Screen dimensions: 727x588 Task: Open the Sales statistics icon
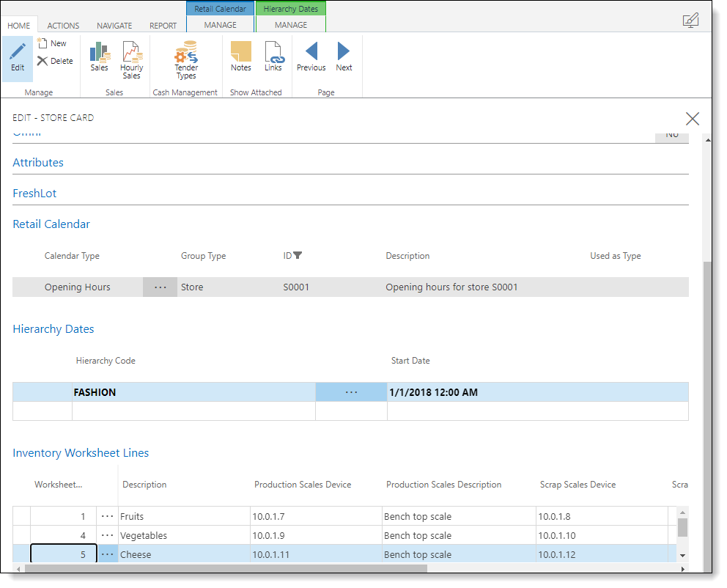[x=99, y=56]
